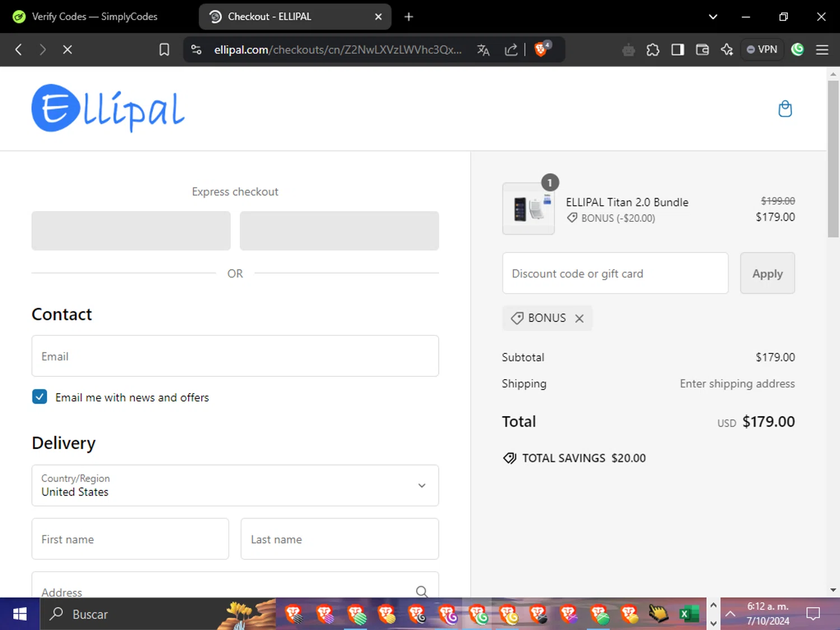Click the browser forward arrow

coord(43,50)
